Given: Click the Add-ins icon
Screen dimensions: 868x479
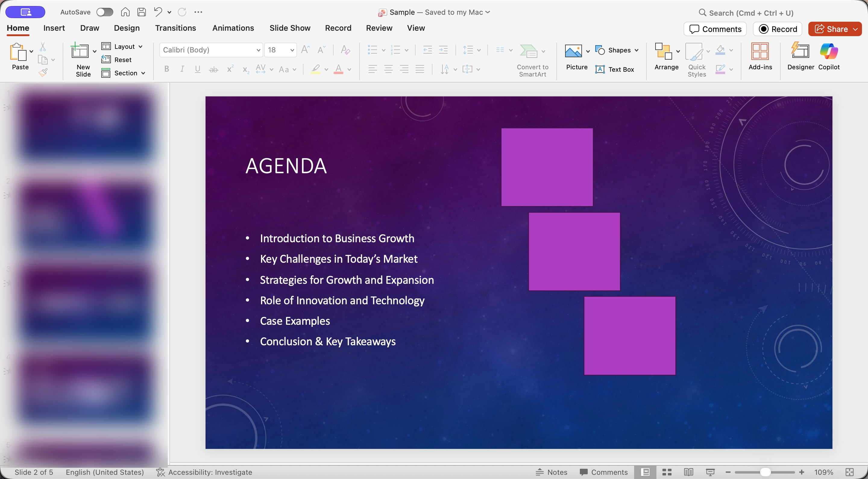Looking at the screenshot, I should click(760, 52).
